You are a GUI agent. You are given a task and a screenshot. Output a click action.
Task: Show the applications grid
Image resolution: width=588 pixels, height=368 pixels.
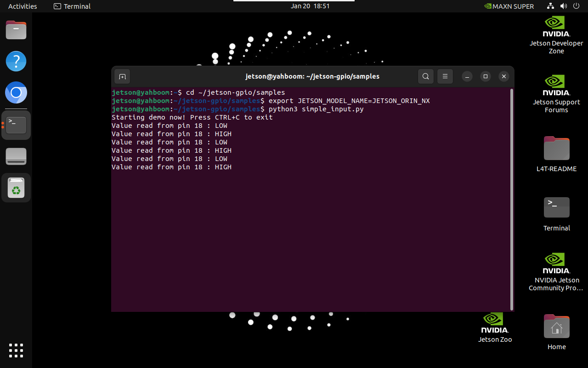tap(16, 351)
